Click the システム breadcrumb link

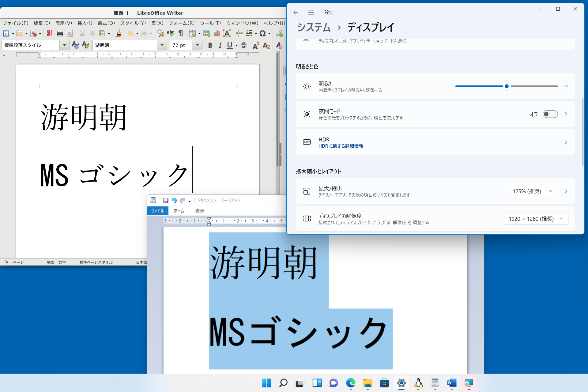click(314, 28)
